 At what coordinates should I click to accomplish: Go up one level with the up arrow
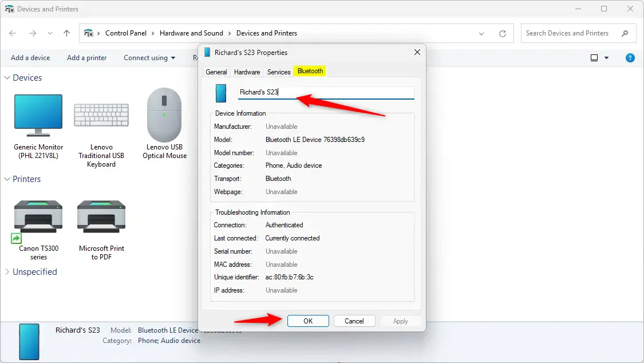(x=66, y=33)
